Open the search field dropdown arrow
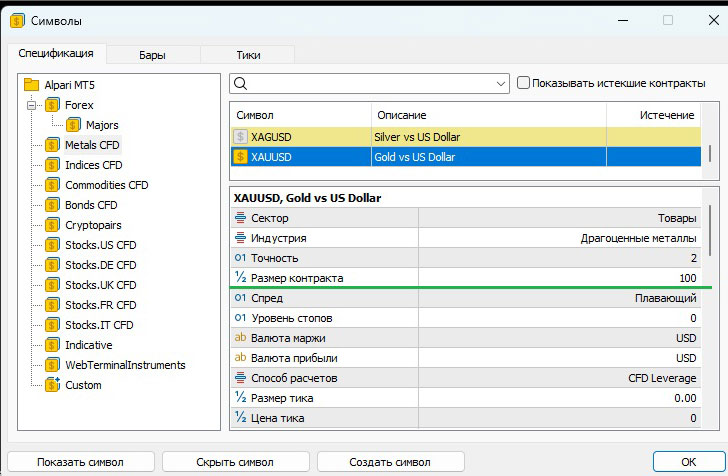The height and width of the screenshot is (476, 728). point(500,84)
